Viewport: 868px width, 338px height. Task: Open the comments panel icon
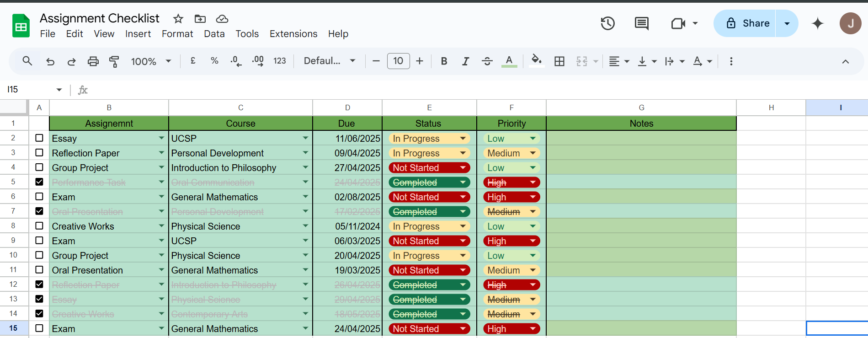(642, 23)
